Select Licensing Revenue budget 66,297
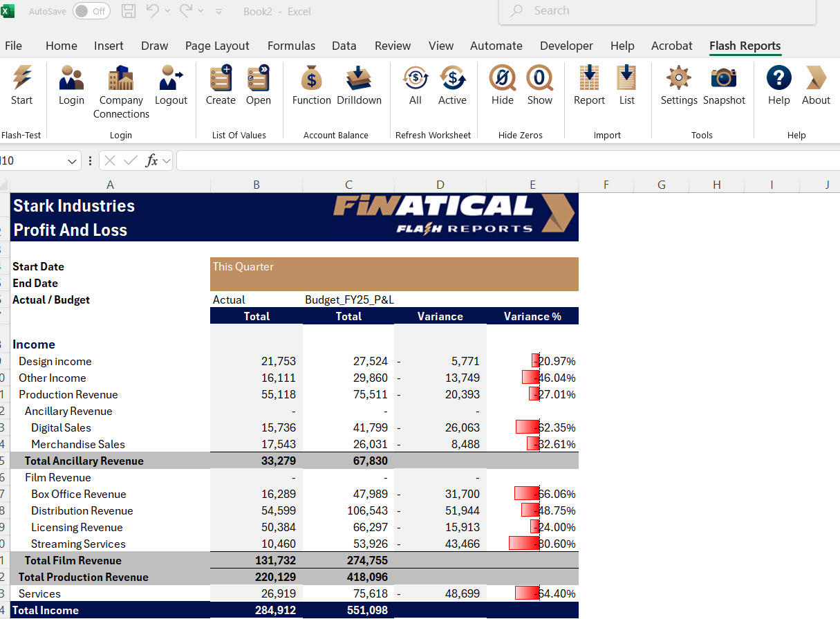The width and height of the screenshot is (840, 619). 348,527
